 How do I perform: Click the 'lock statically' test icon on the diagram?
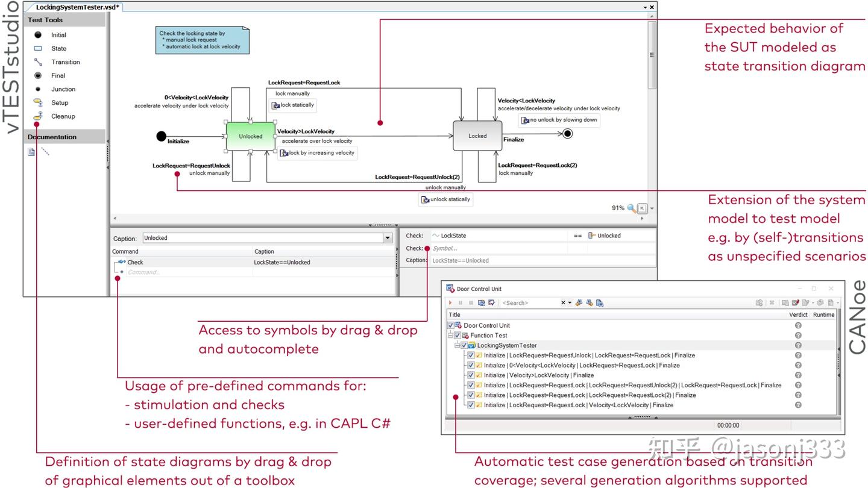(276, 105)
